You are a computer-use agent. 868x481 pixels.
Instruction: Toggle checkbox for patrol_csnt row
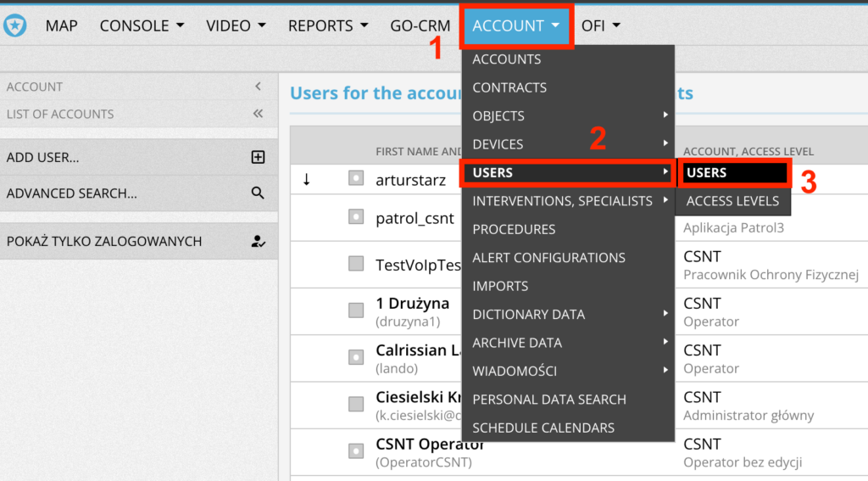[356, 217]
